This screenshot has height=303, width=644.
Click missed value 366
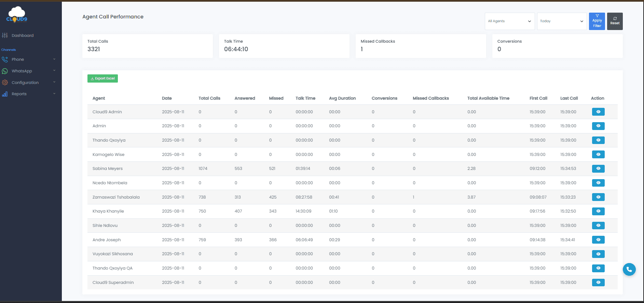273,240
